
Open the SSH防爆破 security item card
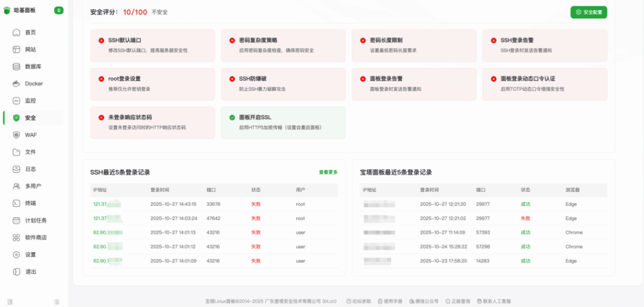pos(283,84)
